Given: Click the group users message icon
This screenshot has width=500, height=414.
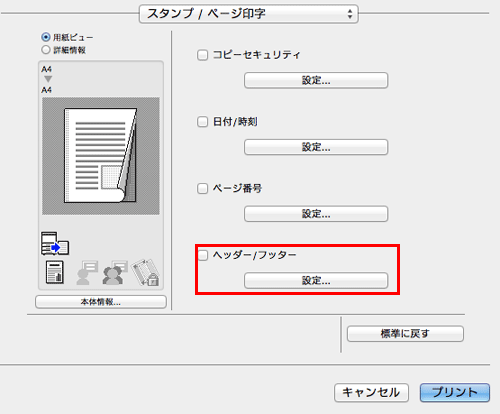Looking at the screenshot, I should pyautogui.click(x=115, y=272).
